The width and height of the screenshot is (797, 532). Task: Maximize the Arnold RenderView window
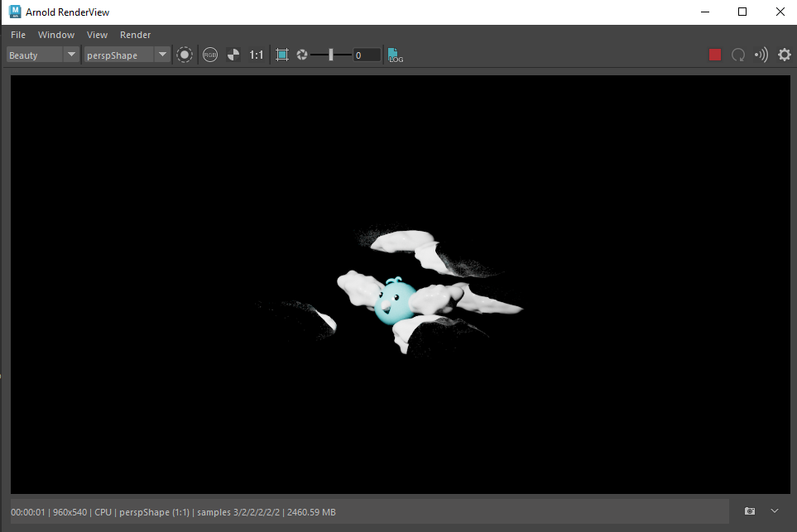point(742,12)
